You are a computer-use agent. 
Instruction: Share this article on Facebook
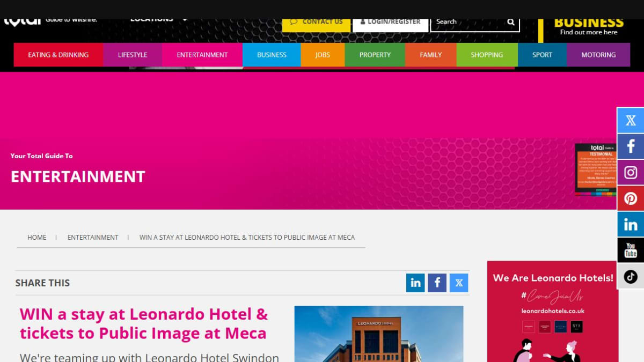[437, 283]
